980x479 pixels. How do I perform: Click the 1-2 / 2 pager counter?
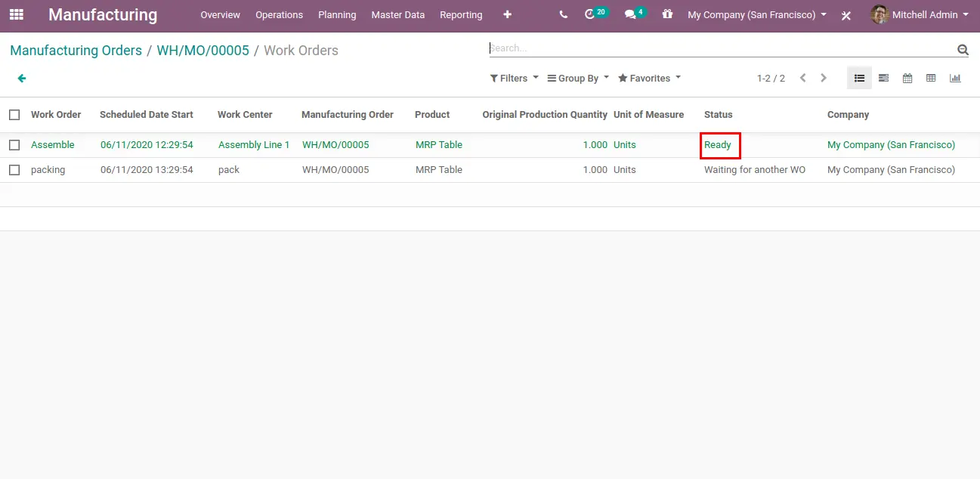click(771, 79)
